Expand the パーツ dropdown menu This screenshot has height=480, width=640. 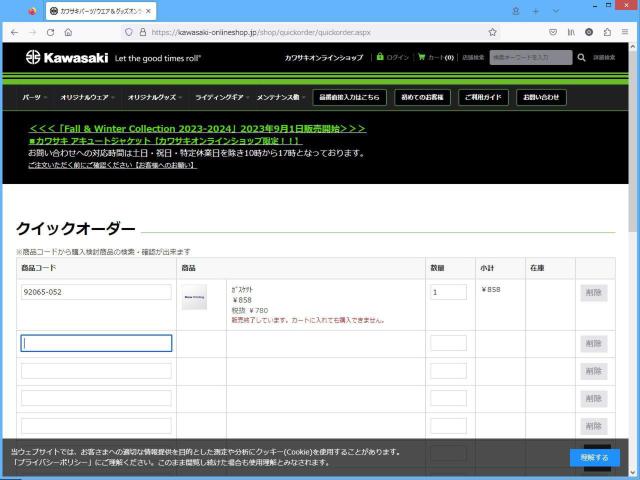(x=34, y=98)
